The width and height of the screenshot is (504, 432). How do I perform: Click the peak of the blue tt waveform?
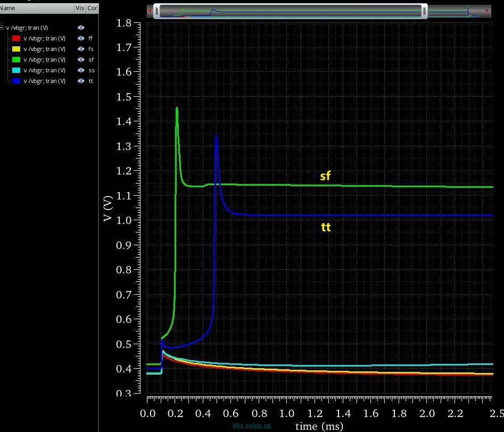pos(216,137)
